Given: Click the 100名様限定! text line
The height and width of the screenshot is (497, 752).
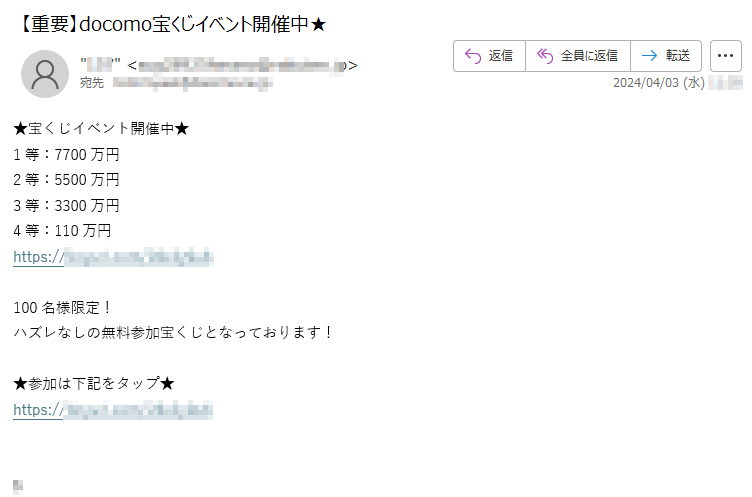Looking at the screenshot, I should pyautogui.click(x=62, y=308).
